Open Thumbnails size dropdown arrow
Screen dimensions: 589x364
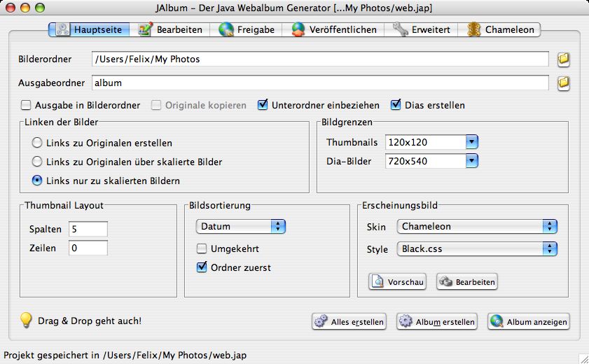point(472,142)
